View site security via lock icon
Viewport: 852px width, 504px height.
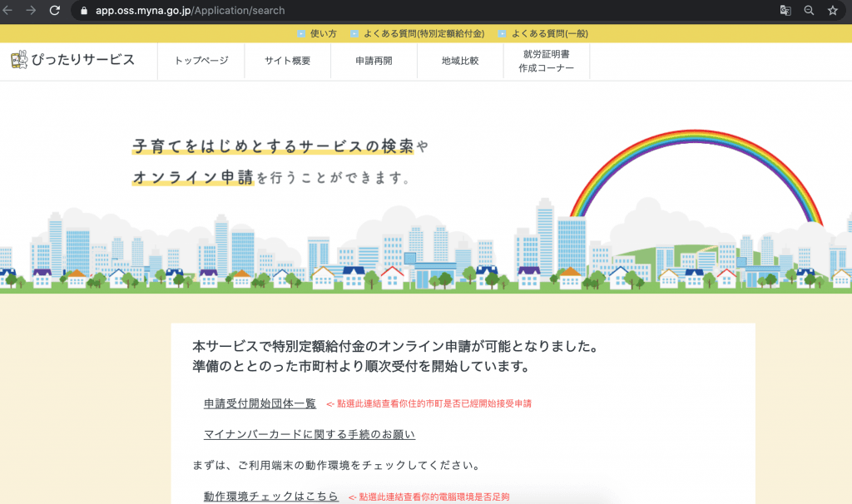click(83, 11)
